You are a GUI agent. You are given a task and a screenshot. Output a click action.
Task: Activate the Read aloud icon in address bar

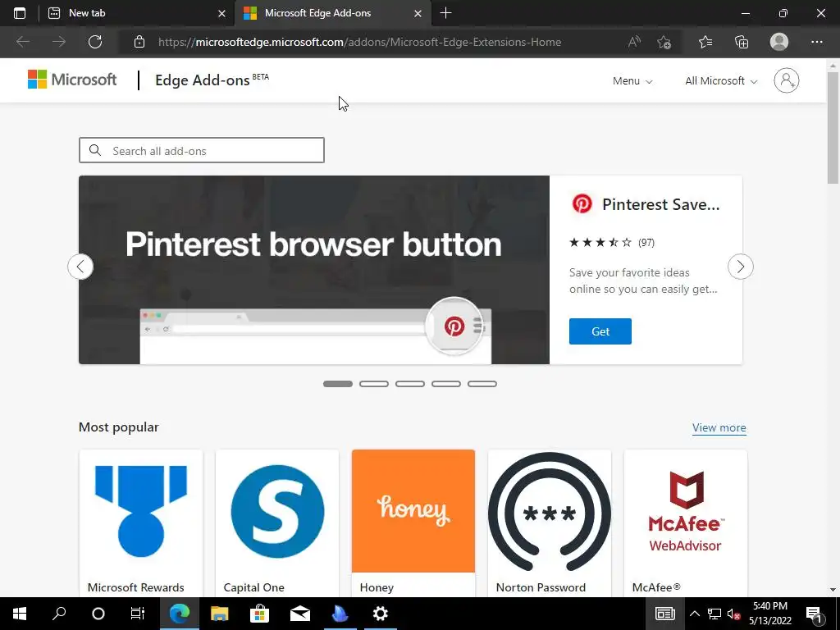[x=634, y=42]
